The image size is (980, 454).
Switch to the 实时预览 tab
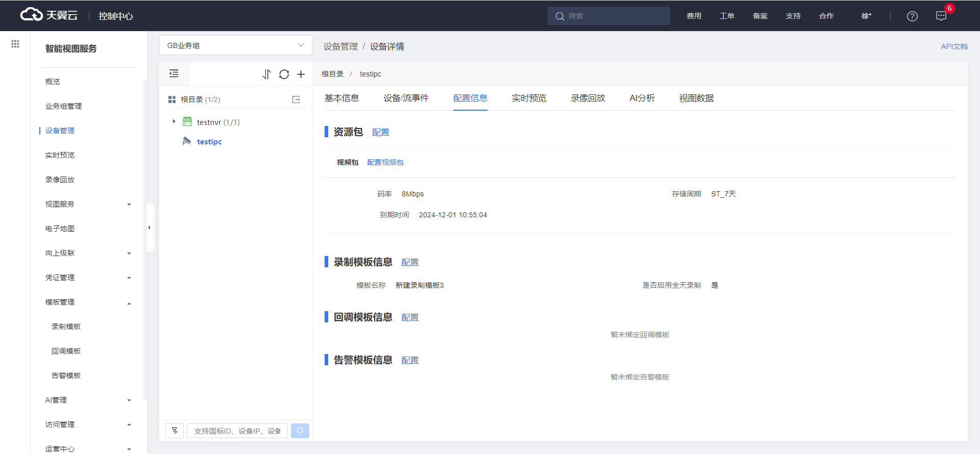(529, 98)
